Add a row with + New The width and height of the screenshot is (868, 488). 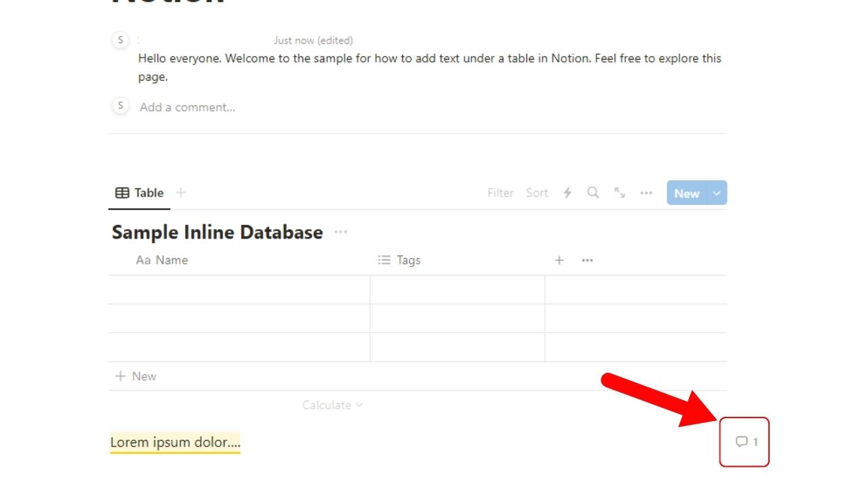pyautogui.click(x=136, y=376)
